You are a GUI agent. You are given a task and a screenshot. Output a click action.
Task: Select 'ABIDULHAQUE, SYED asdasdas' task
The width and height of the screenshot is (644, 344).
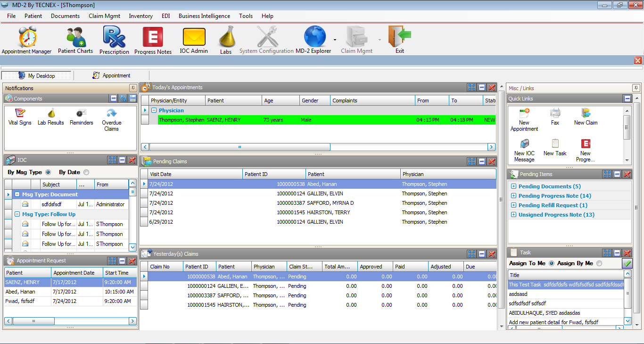[566, 313]
